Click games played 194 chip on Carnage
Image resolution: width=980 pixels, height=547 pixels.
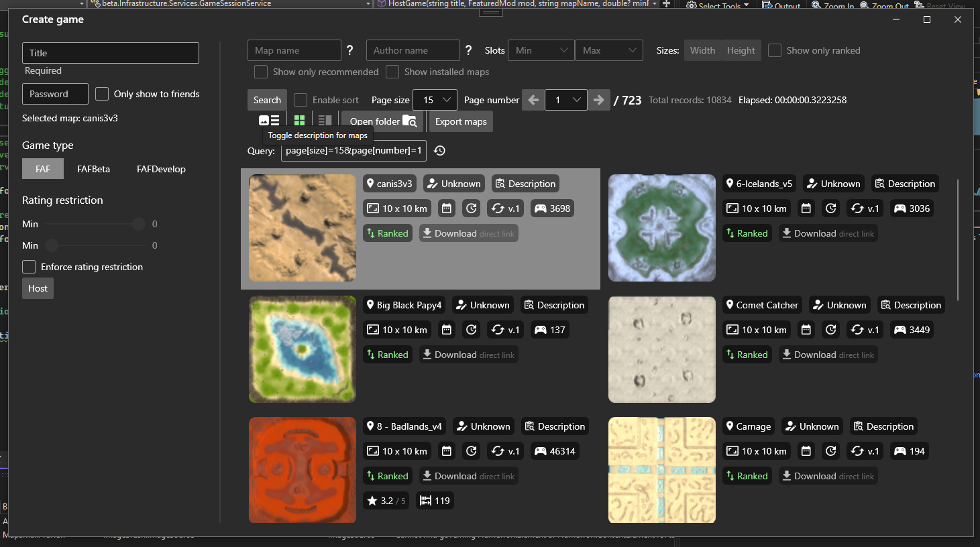click(910, 451)
